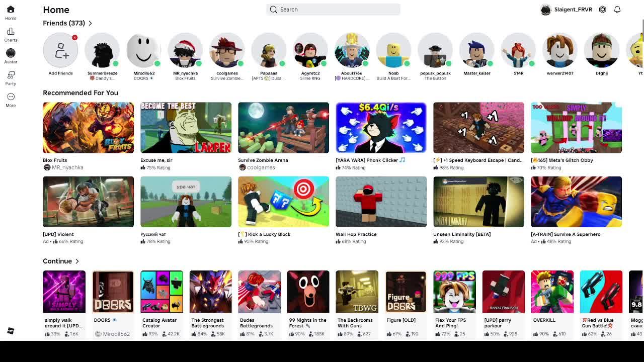Click the Roblox logo icon in the sidebar
Viewport: 644px width, 362px height.
click(x=11, y=330)
